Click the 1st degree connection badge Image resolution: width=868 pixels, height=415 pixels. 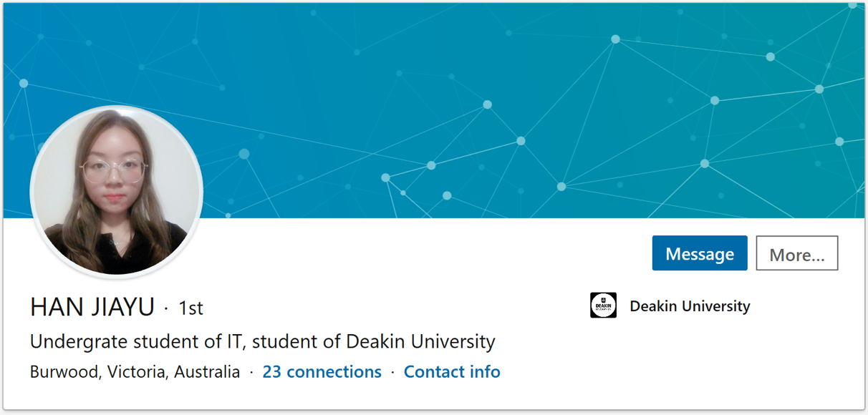point(191,308)
